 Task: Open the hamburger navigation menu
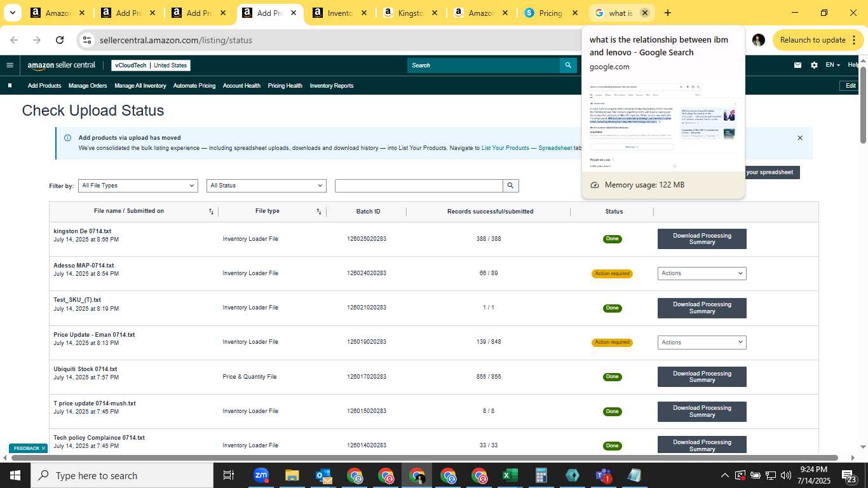(x=10, y=65)
